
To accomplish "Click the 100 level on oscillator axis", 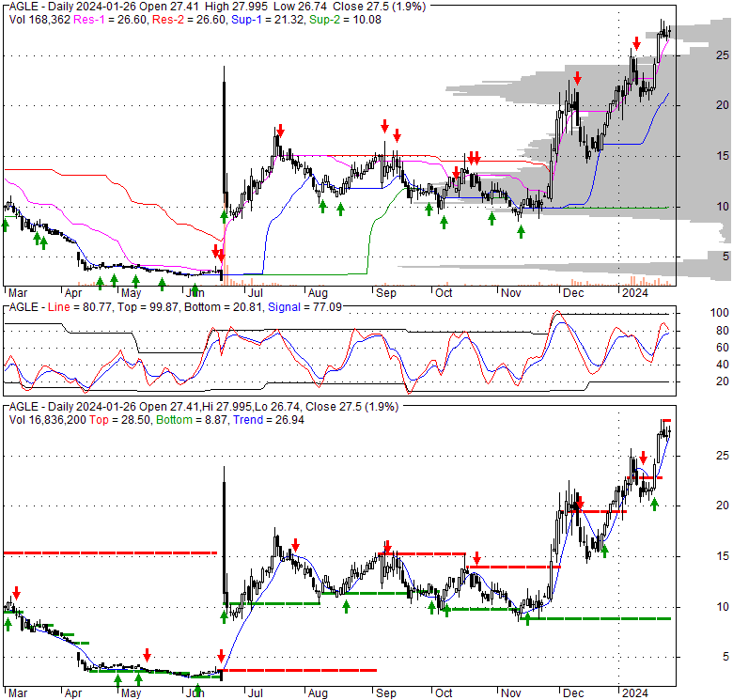I will click(x=720, y=313).
